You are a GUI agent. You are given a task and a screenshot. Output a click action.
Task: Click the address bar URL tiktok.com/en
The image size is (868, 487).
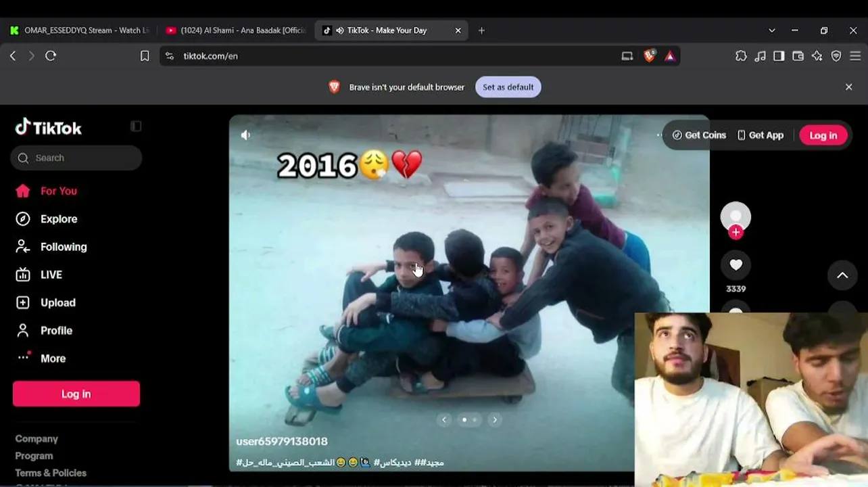pos(210,56)
